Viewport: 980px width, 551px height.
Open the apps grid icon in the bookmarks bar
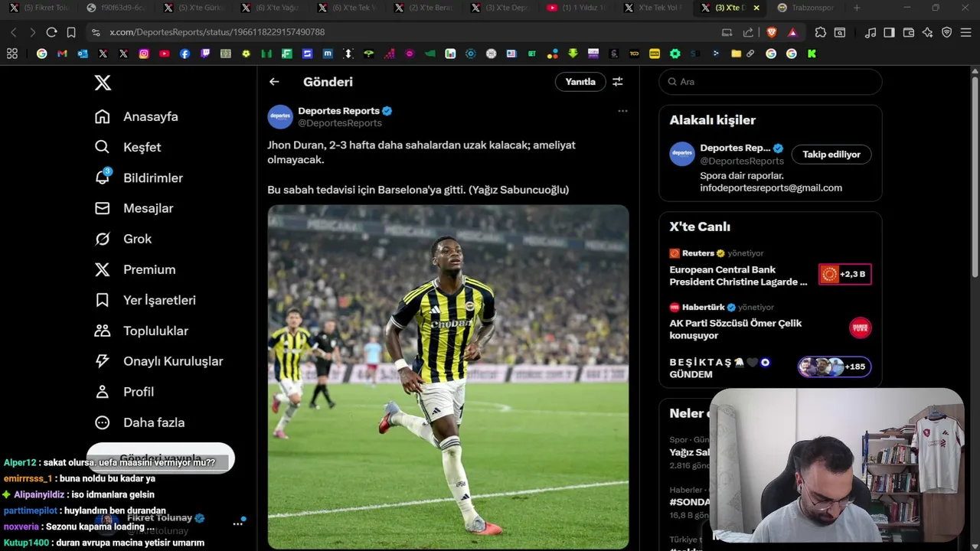pyautogui.click(x=12, y=54)
